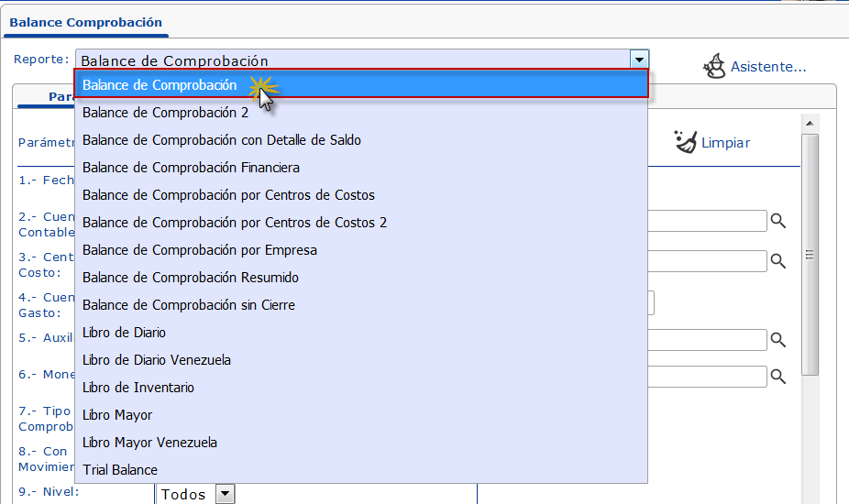The image size is (849, 504).
Task: Open the Nivel 'Todos' dropdown
Action: coord(225,494)
